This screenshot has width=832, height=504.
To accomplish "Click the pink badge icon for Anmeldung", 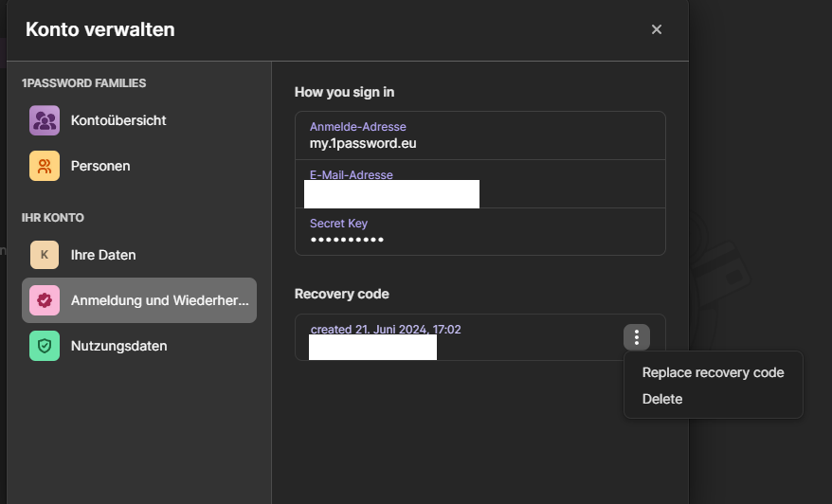I will [45, 300].
